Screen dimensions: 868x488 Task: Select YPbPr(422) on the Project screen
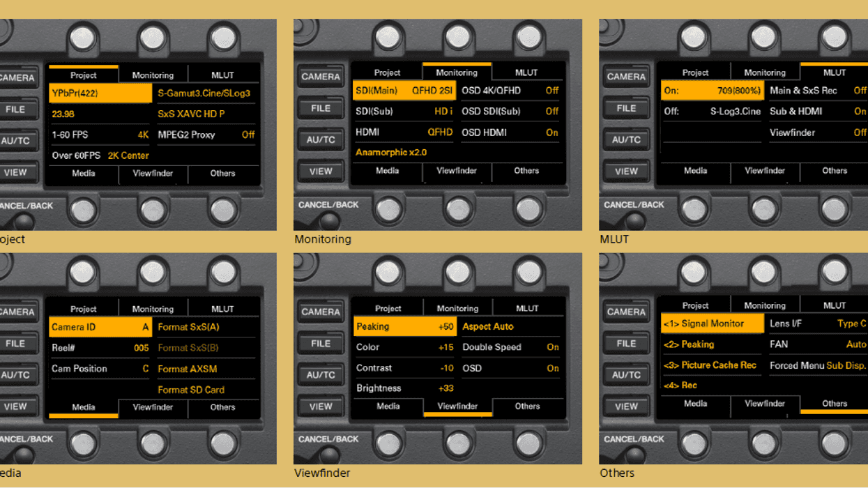coord(100,93)
